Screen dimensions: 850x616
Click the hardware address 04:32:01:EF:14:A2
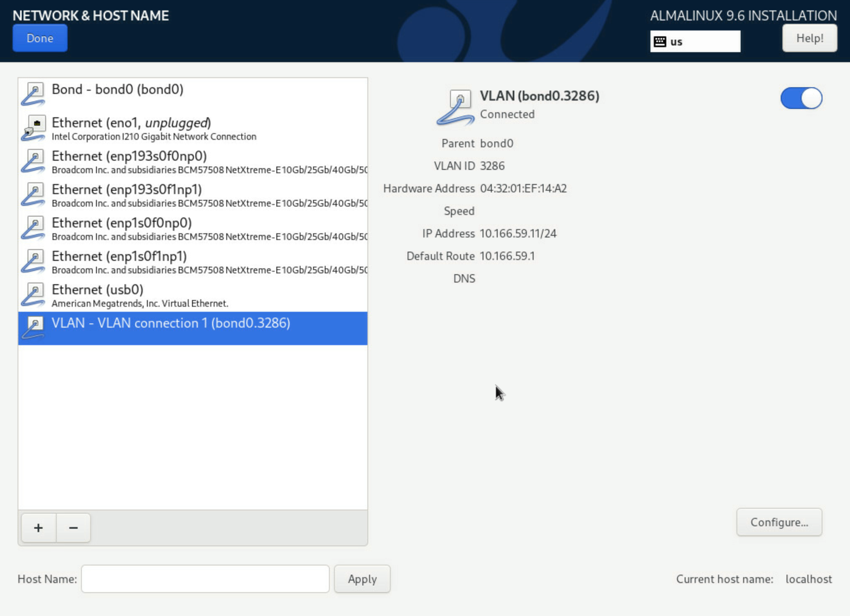(x=524, y=188)
